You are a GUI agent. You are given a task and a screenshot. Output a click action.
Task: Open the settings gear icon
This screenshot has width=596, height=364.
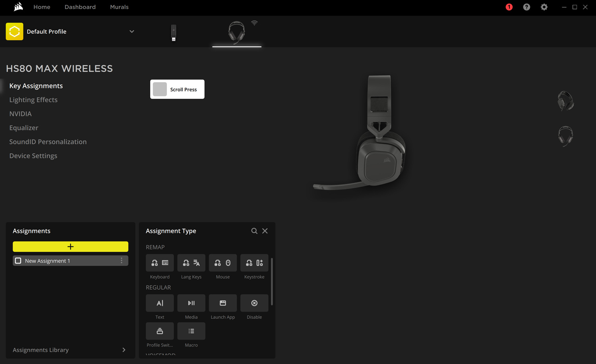coord(544,7)
